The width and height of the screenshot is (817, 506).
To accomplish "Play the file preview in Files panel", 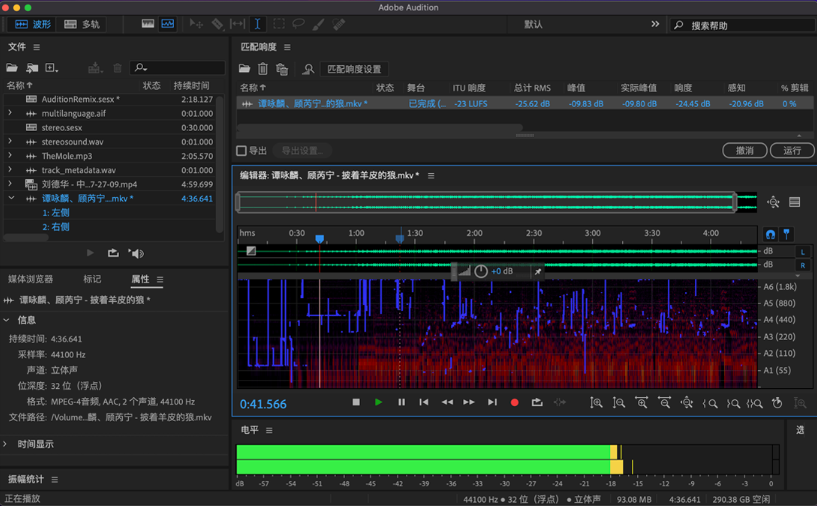I will 90,253.
